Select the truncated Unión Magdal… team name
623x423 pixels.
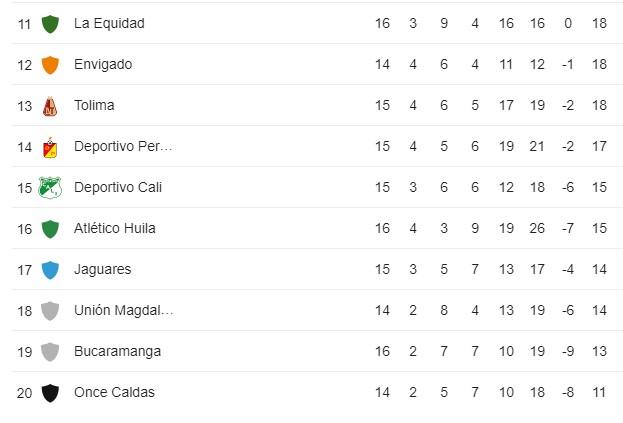click(124, 310)
